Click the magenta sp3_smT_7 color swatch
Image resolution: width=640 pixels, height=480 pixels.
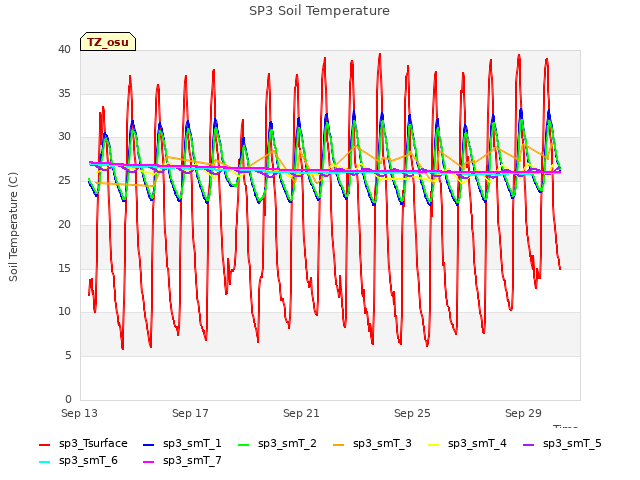[149, 462]
